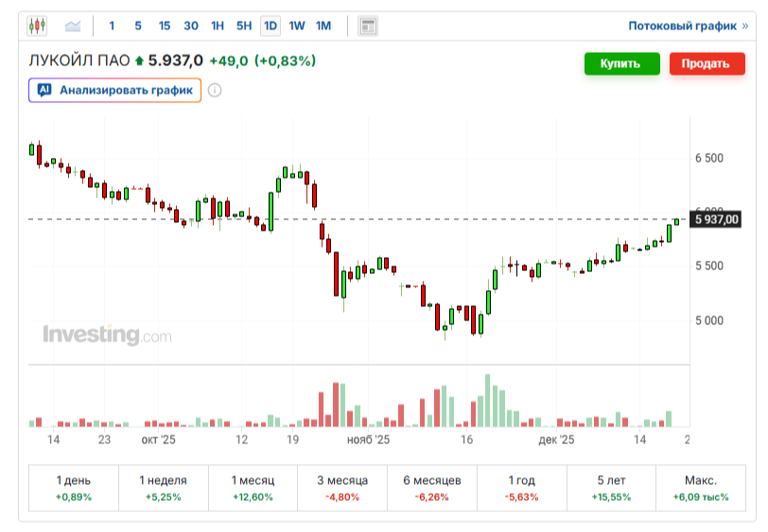Select the 5 minute interval
The image size is (768, 532).
(x=138, y=26)
